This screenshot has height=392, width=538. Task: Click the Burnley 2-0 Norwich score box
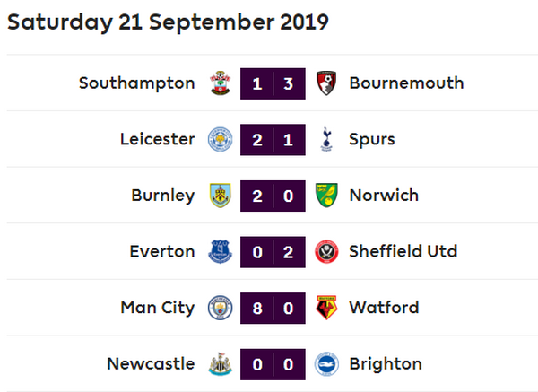pyautogui.click(x=272, y=196)
